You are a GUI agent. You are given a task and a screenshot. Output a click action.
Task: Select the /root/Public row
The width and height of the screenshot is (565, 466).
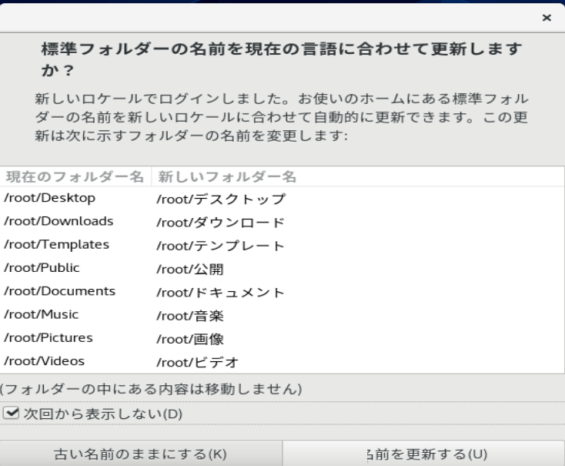(x=282, y=268)
